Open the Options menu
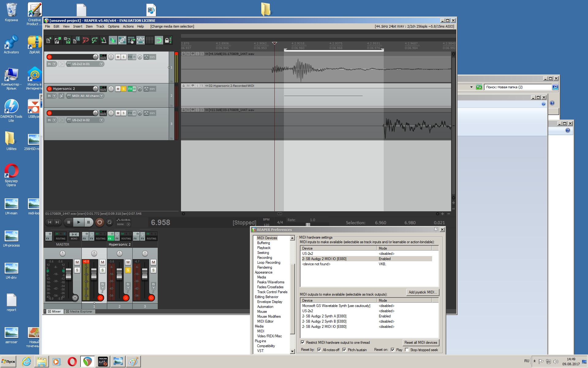Screen dimensions: 588x368 (113, 26)
